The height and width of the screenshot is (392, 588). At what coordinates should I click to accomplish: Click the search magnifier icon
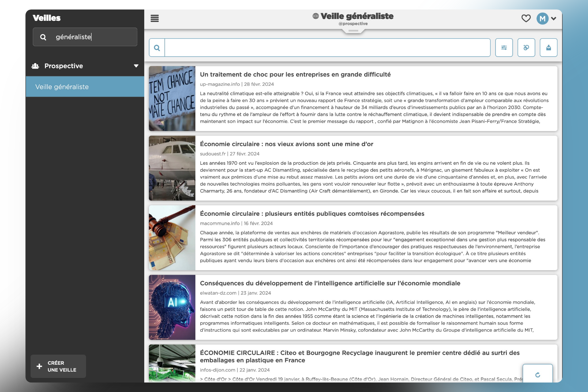coord(157,47)
